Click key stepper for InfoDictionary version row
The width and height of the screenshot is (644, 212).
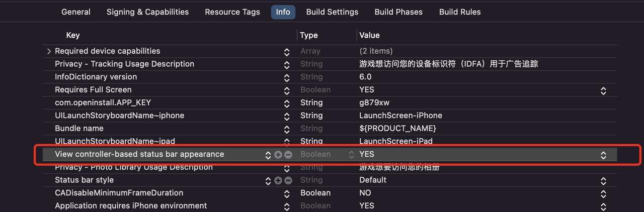point(287,77)
